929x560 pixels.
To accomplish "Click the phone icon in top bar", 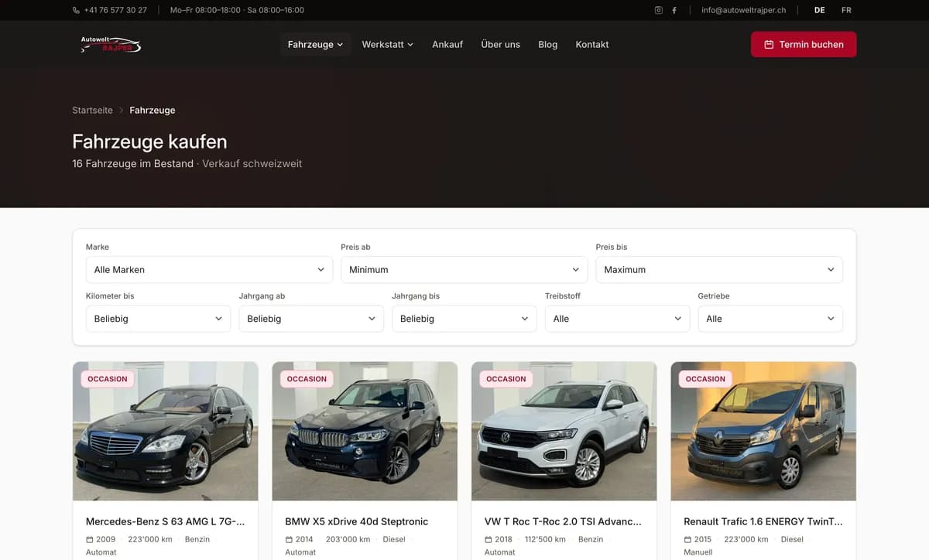I will pyautogui.click(x=76, y=10).
